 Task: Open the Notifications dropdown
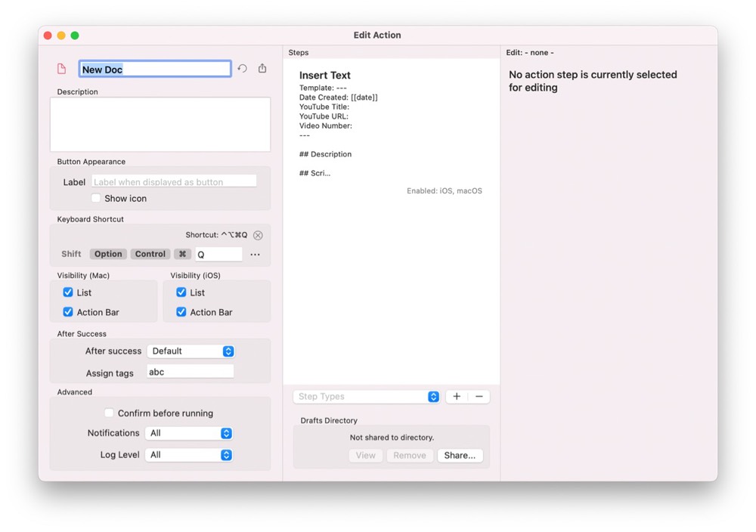tap(189, 433)
